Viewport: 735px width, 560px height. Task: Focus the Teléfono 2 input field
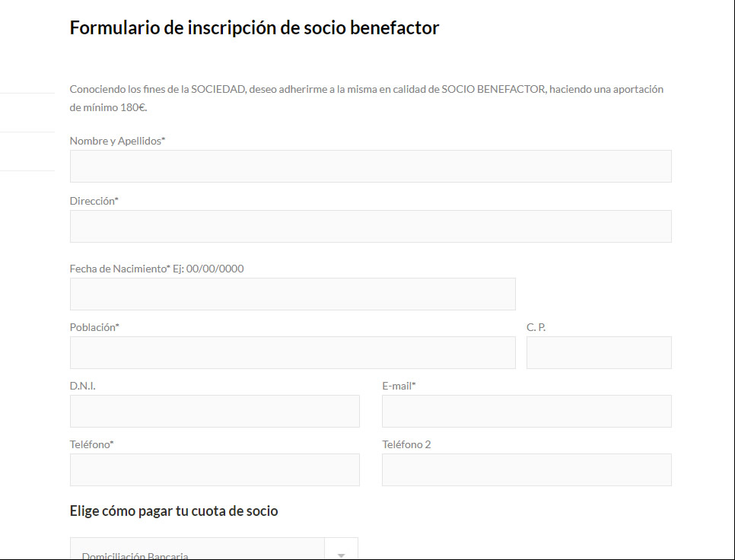[x=527, y=469]
